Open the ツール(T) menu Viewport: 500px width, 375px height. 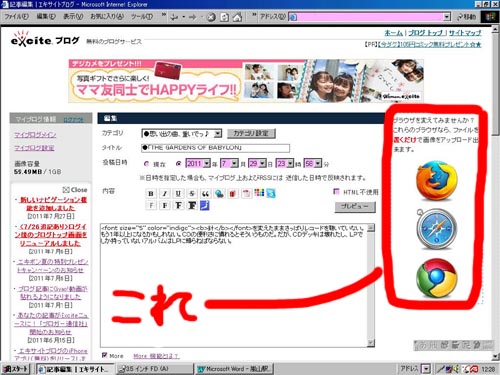point(142,16)
